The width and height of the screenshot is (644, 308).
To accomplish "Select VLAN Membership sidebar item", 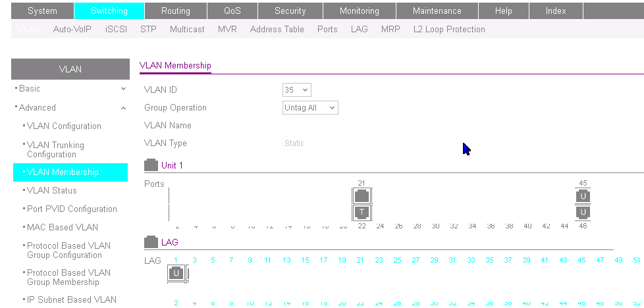I will pyautogui.click(x=70, y=172).
